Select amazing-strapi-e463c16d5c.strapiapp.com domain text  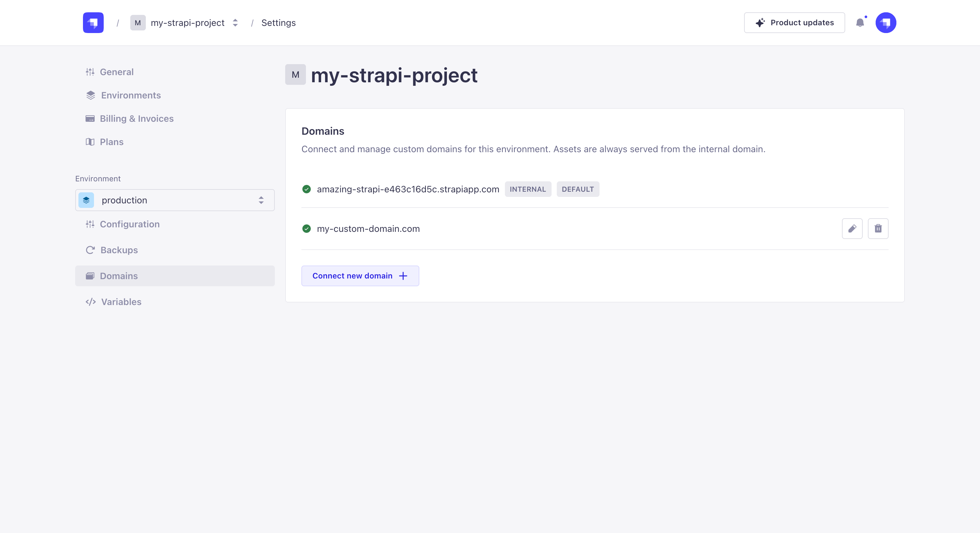pos(408,189)
